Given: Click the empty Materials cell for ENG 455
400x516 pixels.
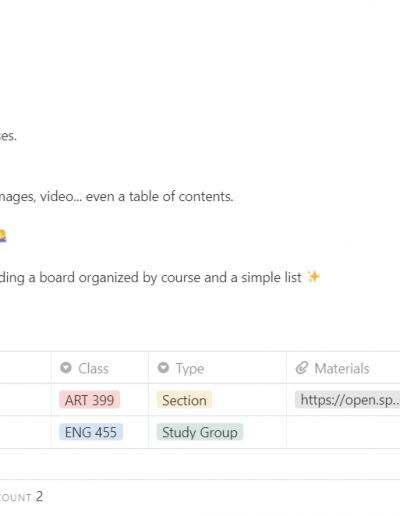Looking at the screenshot, I should point(343,432).
